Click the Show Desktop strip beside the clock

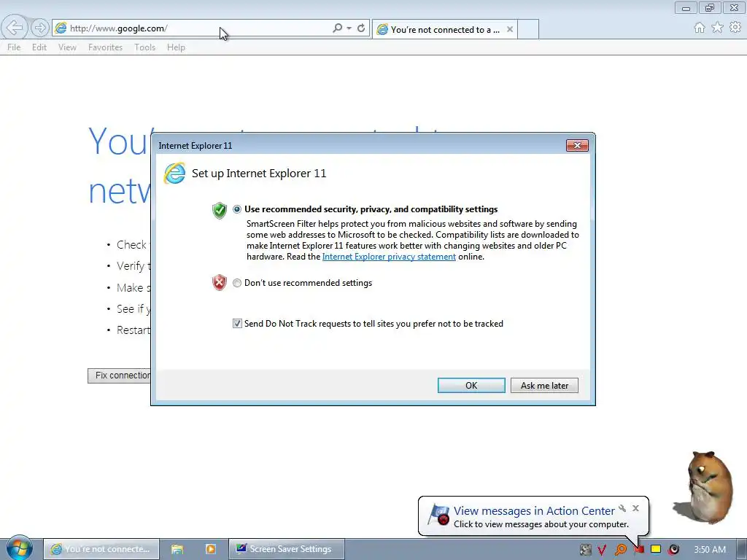click(741, 550)
